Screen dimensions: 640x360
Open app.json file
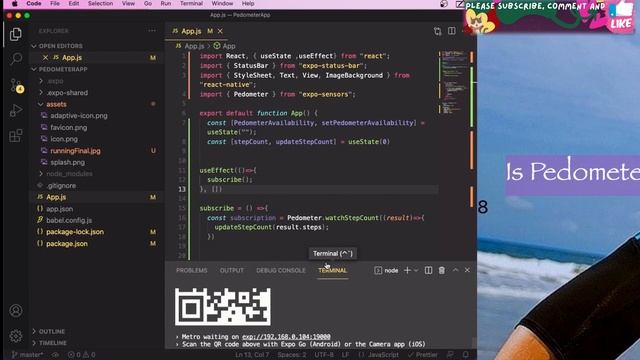pyautogui.click(x=59, y=209)
